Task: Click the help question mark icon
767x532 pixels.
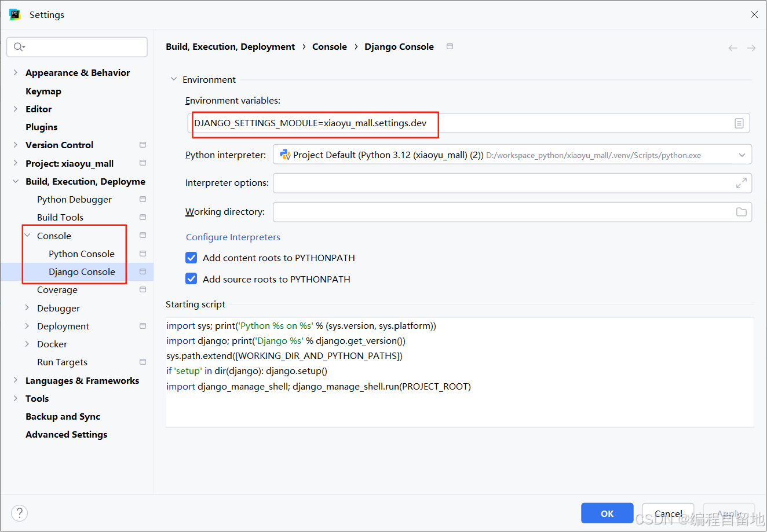Action: tap(19, 513)
